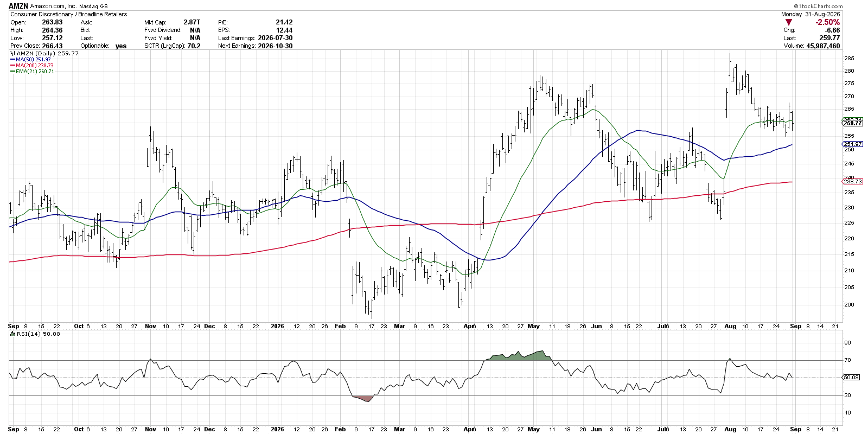Select the AMZN ticker symbol in header

click(19, 6)
